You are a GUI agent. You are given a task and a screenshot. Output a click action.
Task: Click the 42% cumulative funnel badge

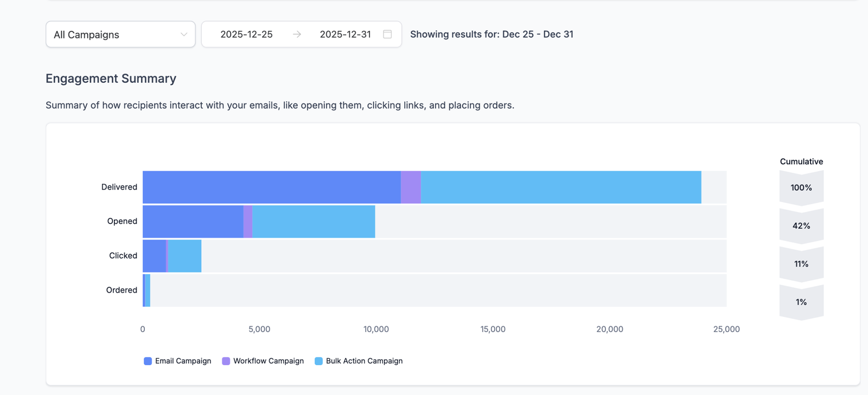pyautogui.click(x=801, y=226)
